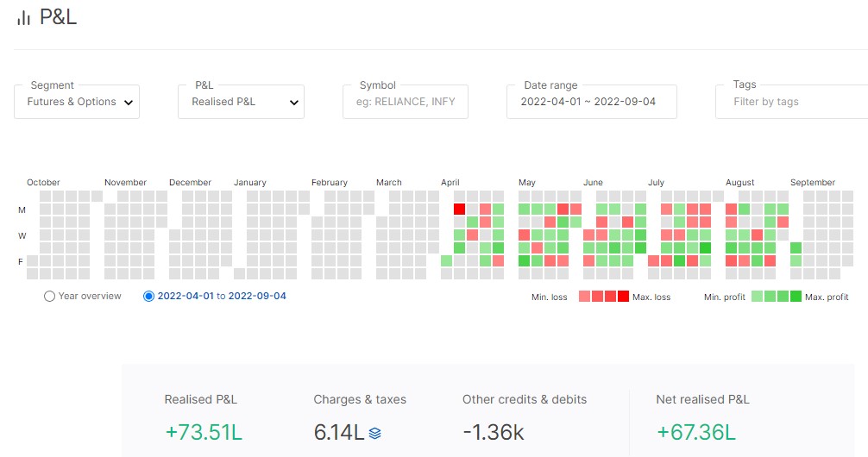The image size is (868, 457).
Task: Click the darkest red Max. loss legend swatch
Action: click(623, 297)
